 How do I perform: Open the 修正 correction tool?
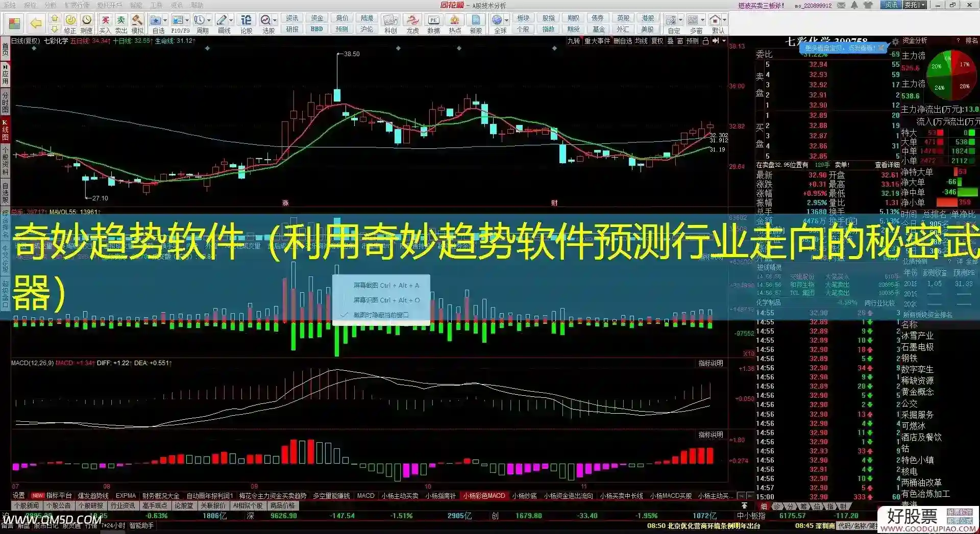coord(70,24)
